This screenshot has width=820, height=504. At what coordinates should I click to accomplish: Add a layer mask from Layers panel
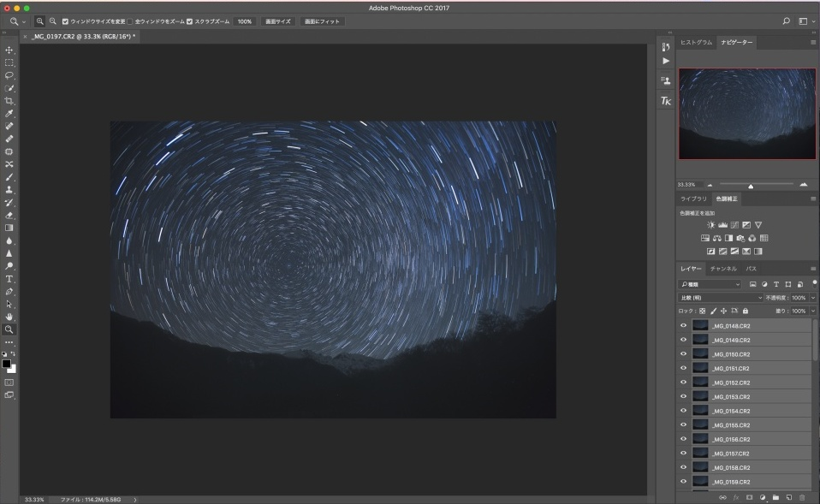749,498
